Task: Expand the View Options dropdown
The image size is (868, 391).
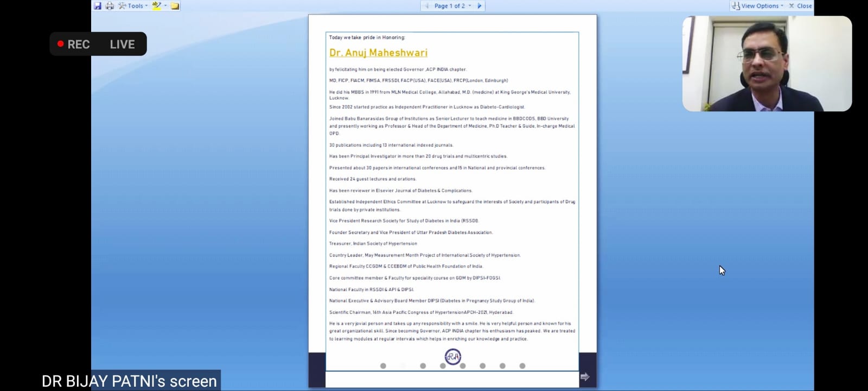Action: click(758, 6)
